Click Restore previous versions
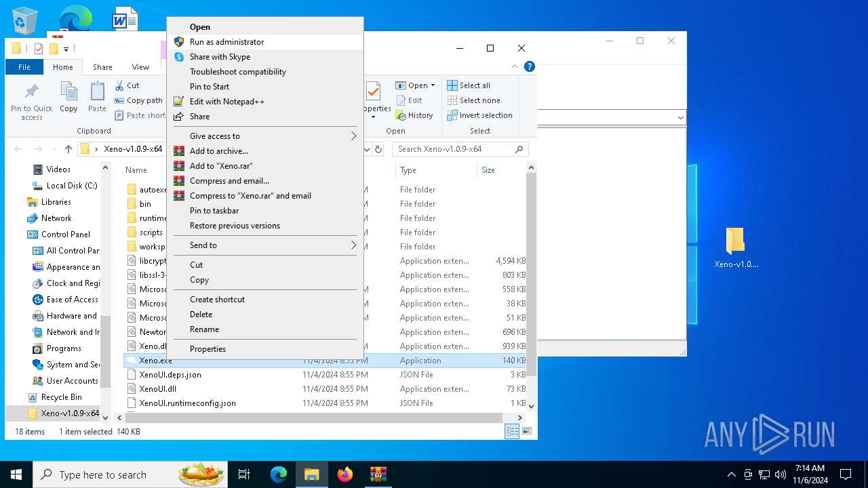The image size is (868, 488). click(x=265, y=226)
